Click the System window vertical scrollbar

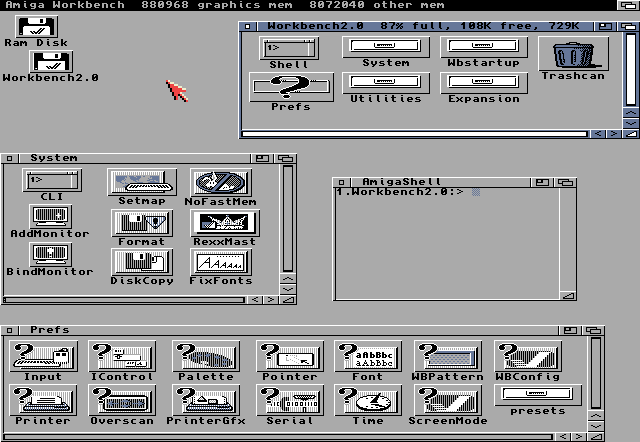click(x=288, y=220)
